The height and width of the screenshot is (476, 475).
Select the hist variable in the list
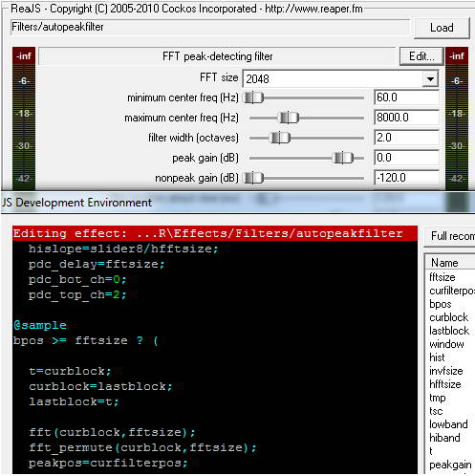437,357
